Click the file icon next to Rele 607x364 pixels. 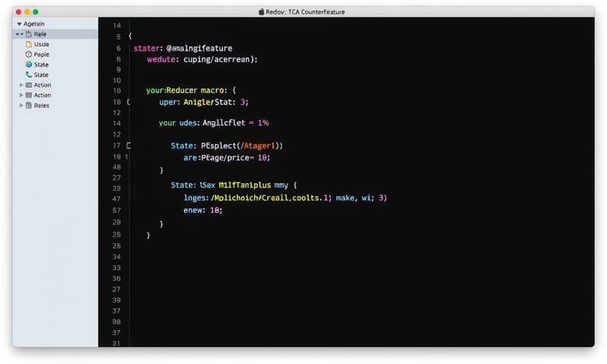(28, 34)
